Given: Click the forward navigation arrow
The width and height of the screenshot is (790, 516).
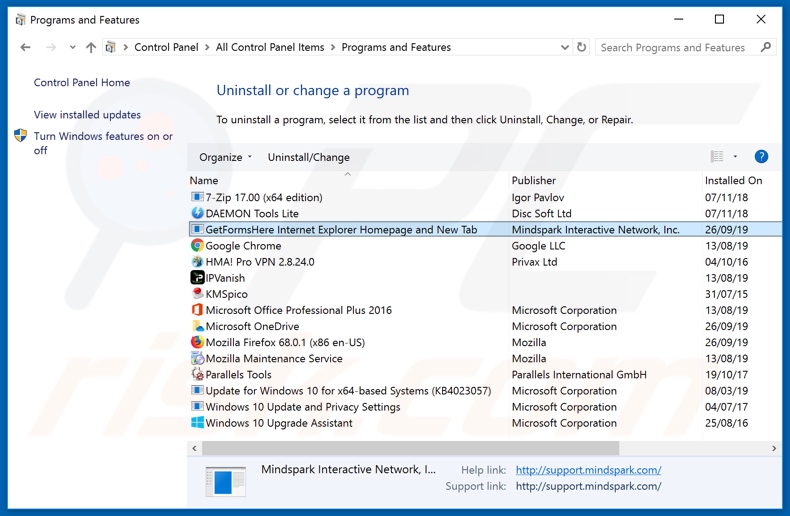Looking at the screenshot, I should coord(51,47).
